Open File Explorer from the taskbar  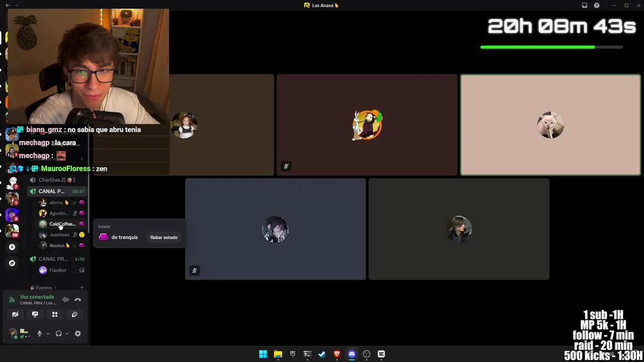(x=278, y=354)
